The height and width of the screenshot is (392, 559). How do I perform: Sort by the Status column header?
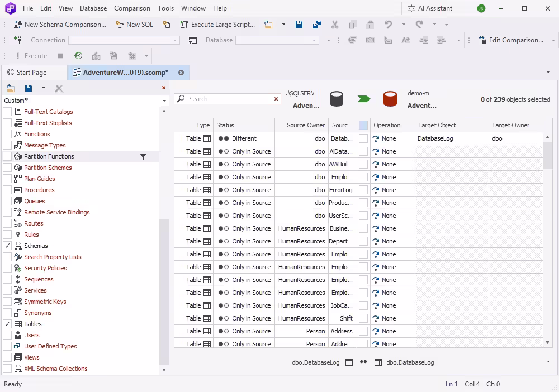tap(244, 125)
